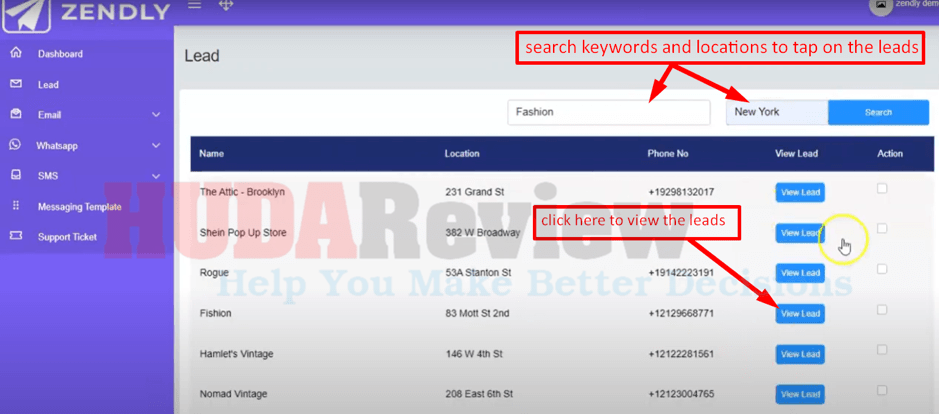
Task: Click the Phone No column header
Action: [668, 153]
